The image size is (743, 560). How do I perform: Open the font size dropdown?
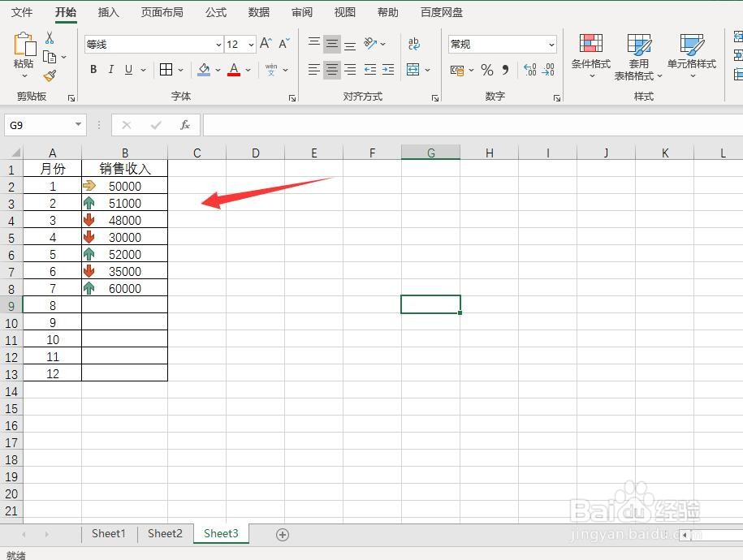coord(249,44)
